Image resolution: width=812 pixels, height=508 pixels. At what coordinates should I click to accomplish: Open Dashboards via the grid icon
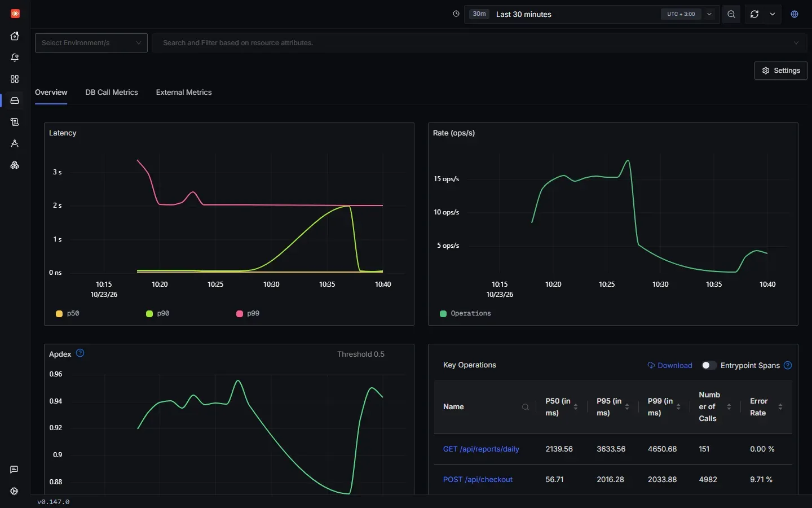coord(15,79)
